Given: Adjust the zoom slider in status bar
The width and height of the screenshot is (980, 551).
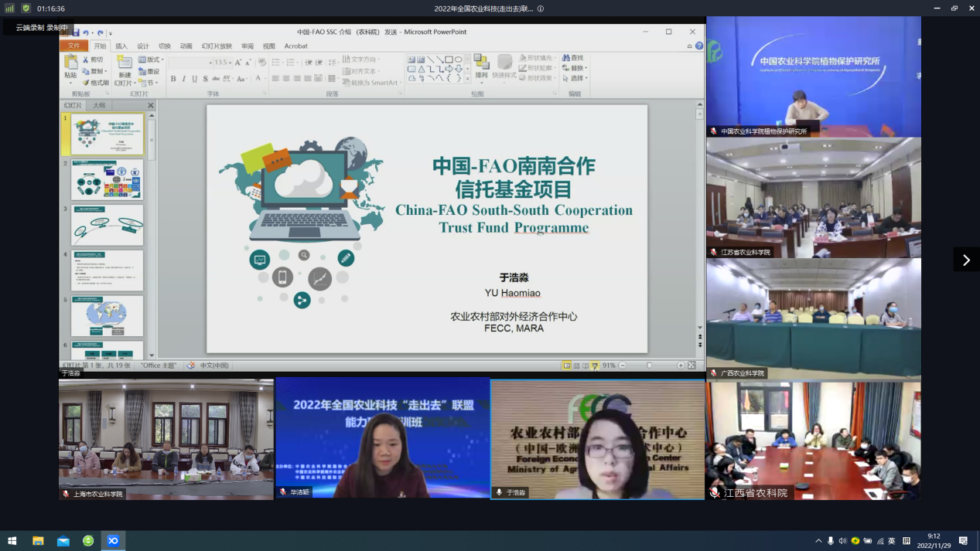Looking at the screenshot, I should pos(649,366).
